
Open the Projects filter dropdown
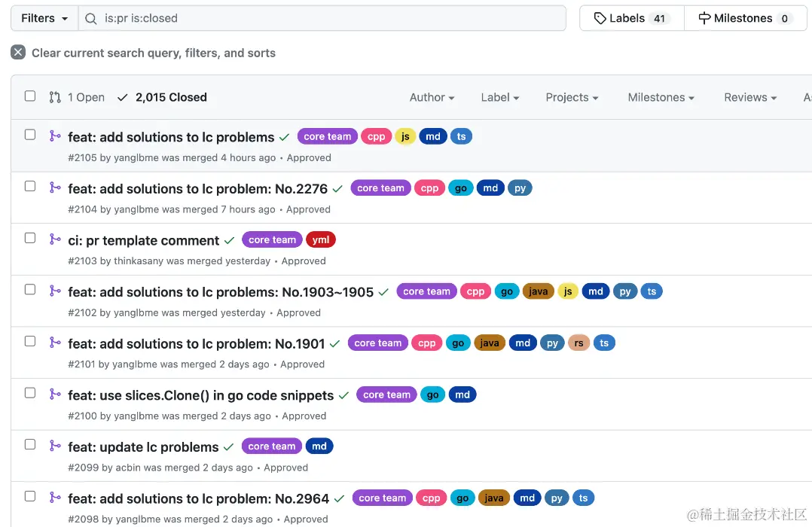click(572, 97)
